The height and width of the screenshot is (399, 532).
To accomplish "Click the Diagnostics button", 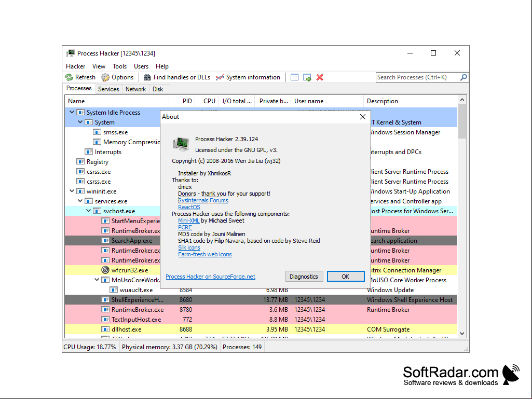I will point(304,277).
